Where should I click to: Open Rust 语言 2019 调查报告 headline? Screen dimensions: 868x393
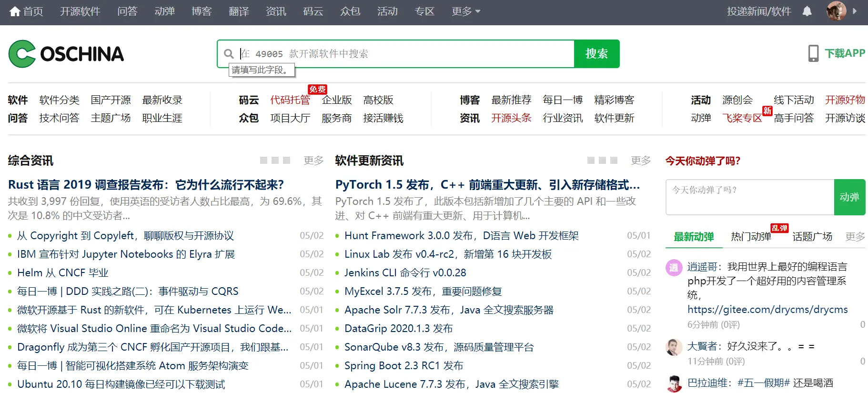pyautogui.click(x=146, y=185)
